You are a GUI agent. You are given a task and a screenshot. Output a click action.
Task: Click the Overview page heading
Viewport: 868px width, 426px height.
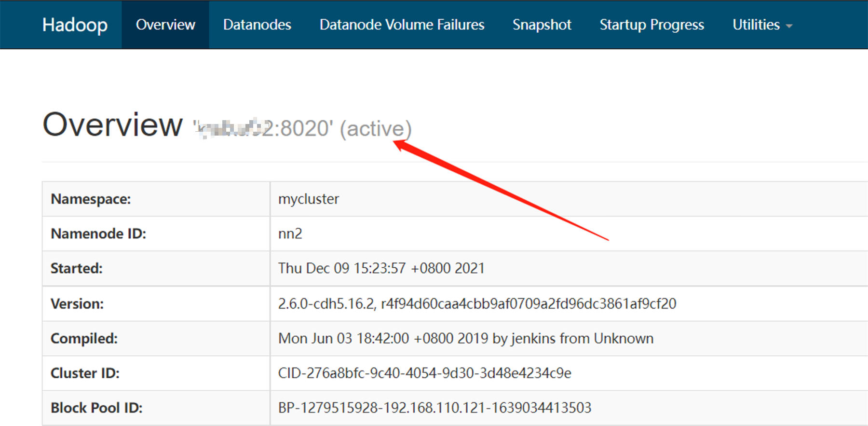click(112, 125)
